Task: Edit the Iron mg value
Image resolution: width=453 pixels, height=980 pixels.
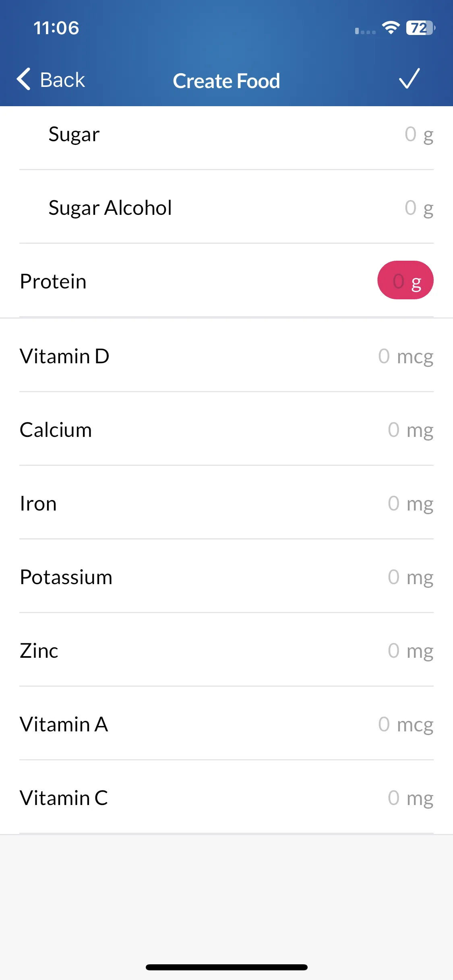Action: pos(410,504)
